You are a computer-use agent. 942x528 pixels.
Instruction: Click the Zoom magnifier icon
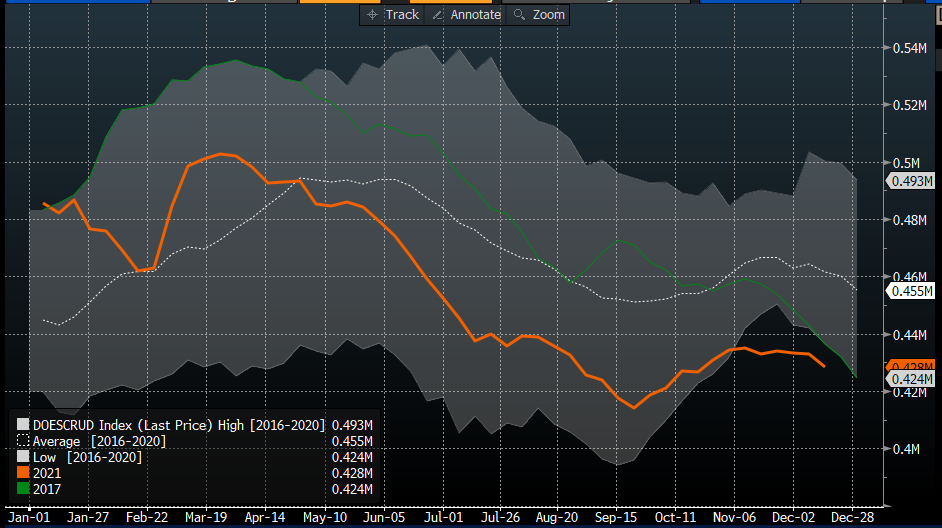coord(518,15)
